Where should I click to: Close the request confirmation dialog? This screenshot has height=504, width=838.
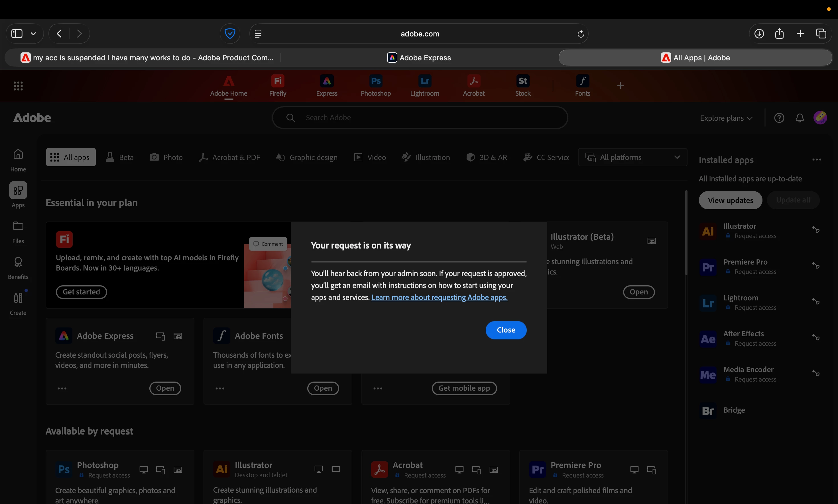[x=506, y=330]
